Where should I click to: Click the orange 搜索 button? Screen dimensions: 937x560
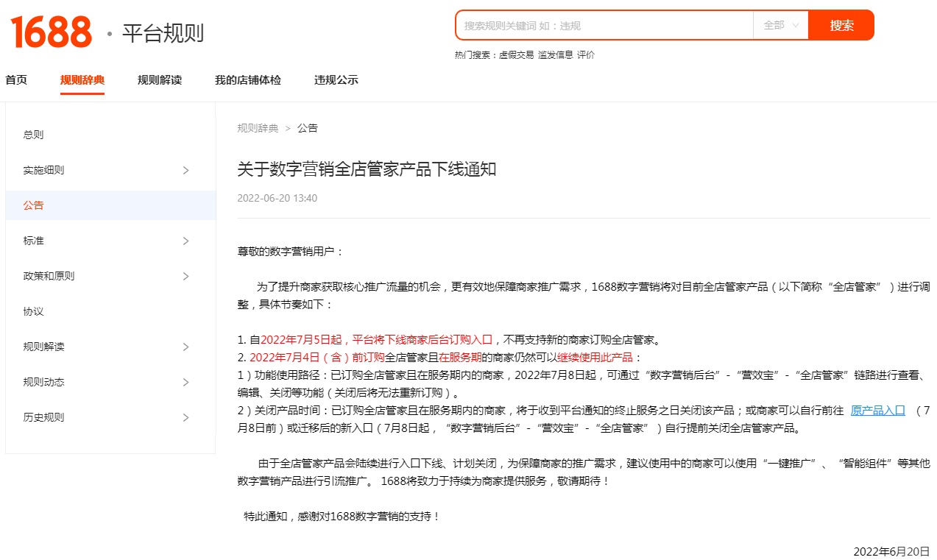coord(841,25)
